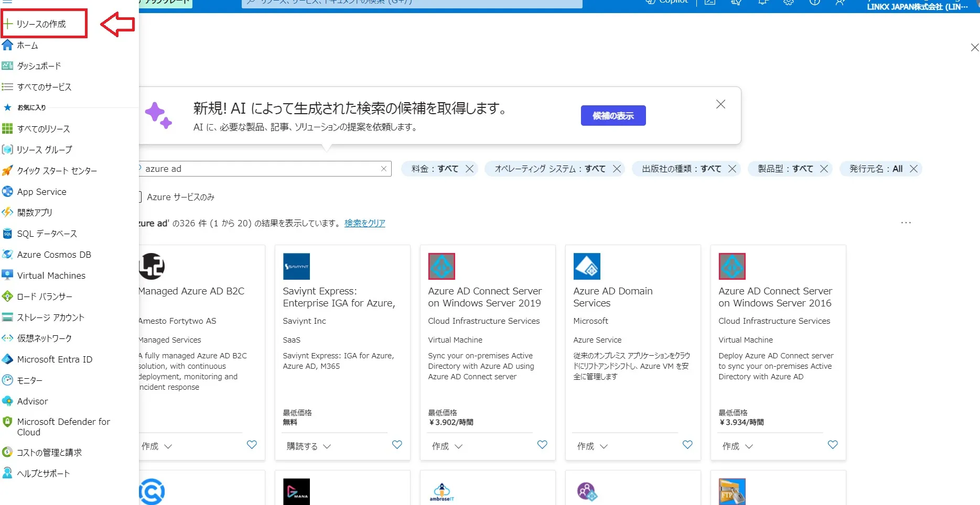Open Azure AD Domain Services title
The image size is (980, 505).
coord(613,297)
